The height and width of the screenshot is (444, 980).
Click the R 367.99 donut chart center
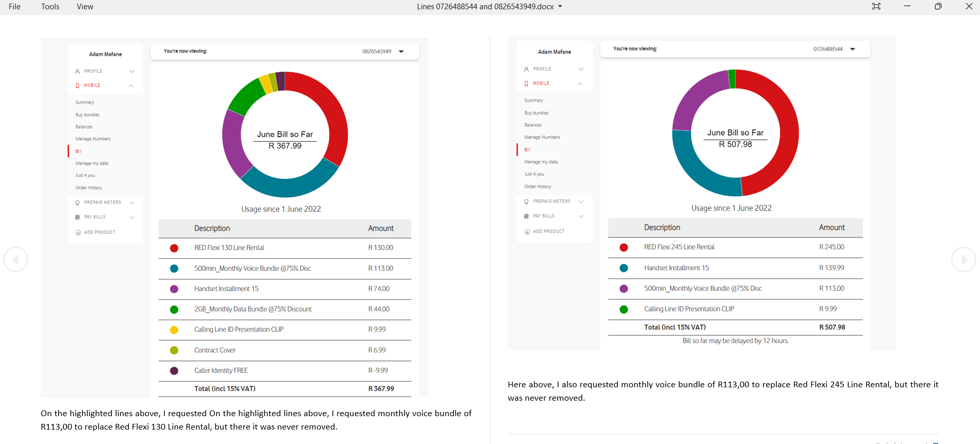pyautogui.click(x=285, y=140)
